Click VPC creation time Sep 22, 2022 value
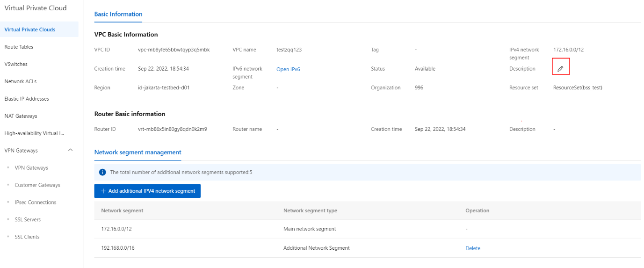Image resolution: width=644 pixels, height=268 pixels. pyautogui.click(x=163, y=69)
